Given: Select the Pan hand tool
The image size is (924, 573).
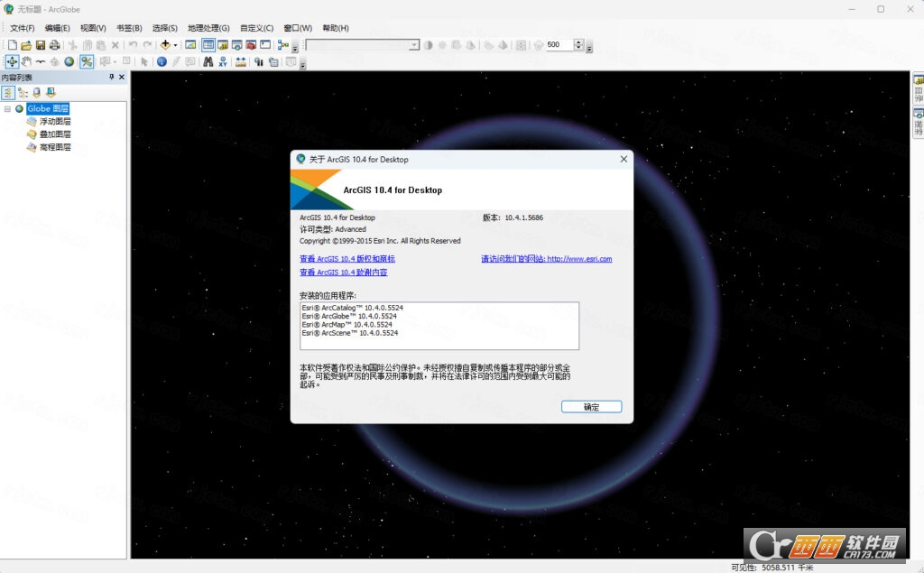Looking at the screenshot, I should point(26,61).
